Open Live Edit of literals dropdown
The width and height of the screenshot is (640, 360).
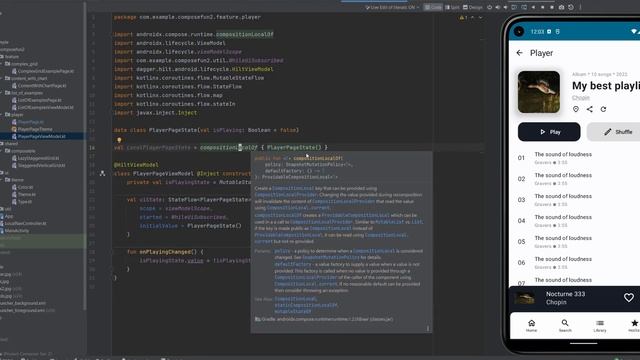click(392, 7)
